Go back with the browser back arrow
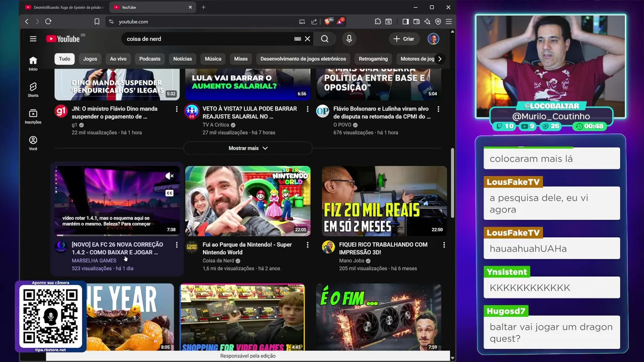 27,22
